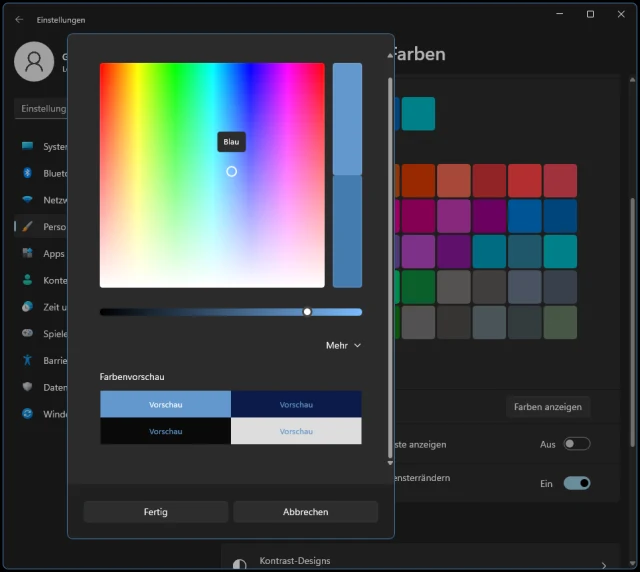Click the Farben anzeigen button
The width and height of the screenshot is (640, 572).
[x=546, y=407]
